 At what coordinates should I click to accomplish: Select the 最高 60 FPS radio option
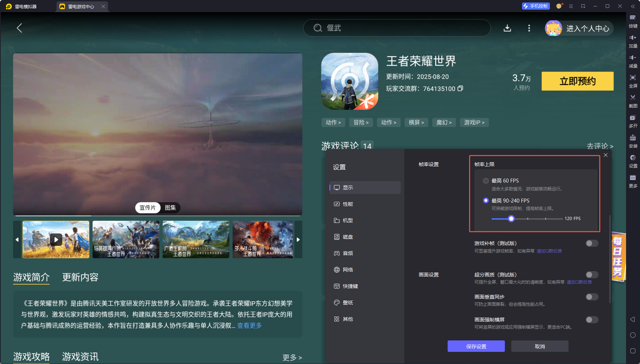pyautogui.click(x=486, y=181)
